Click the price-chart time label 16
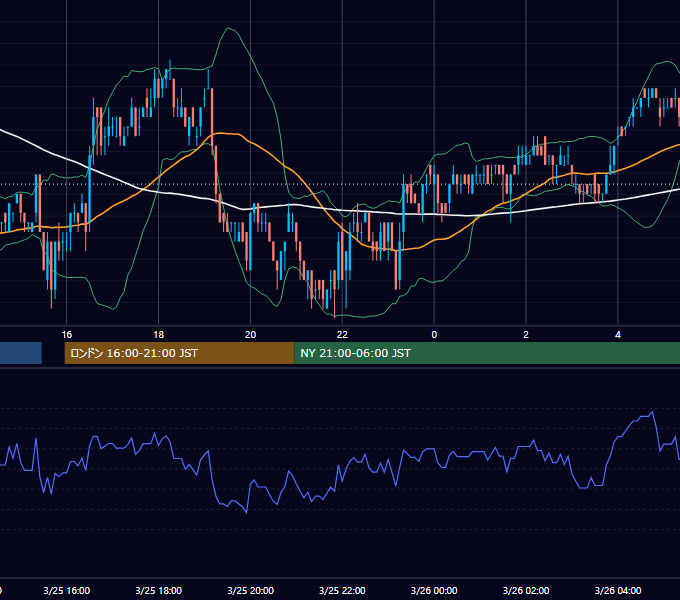 click(x=66, y=335)
